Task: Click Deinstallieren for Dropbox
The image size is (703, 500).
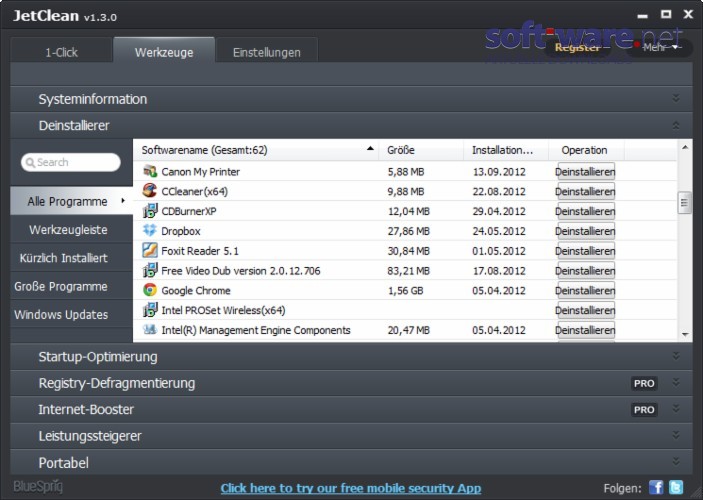Action: pyautogui.click(x=586, y=231)
